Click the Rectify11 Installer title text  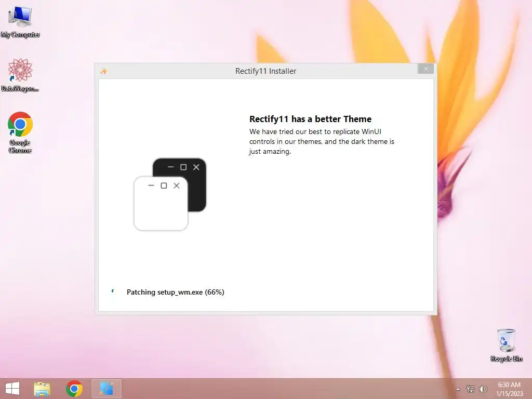point(265,71)
